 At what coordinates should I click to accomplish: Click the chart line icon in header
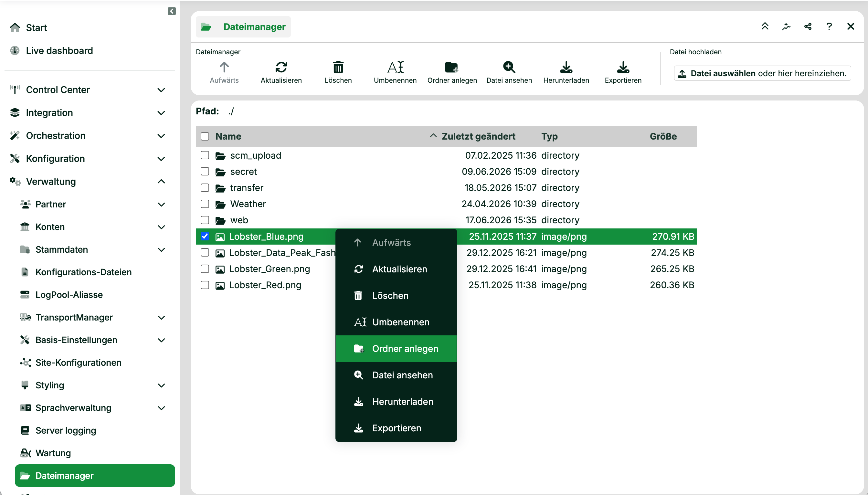(786, 26)
